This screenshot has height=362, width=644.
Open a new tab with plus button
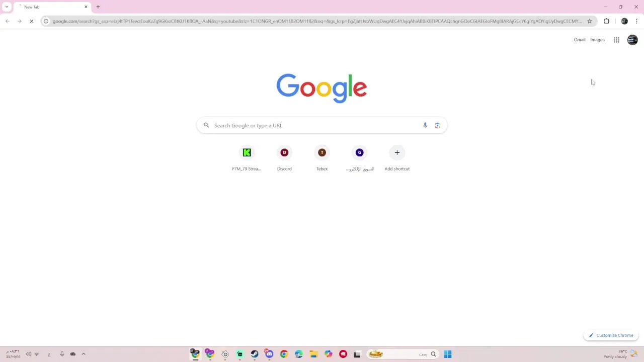pos(98,7)
